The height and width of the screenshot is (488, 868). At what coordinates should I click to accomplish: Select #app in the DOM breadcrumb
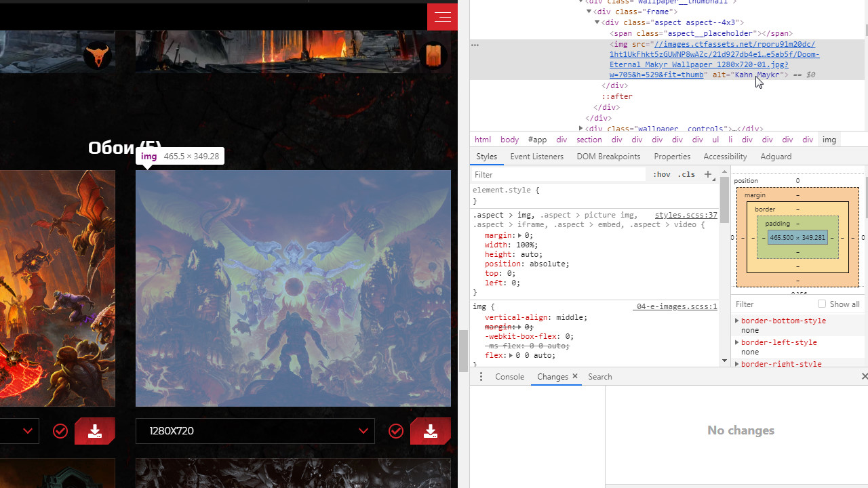point(537,140)
